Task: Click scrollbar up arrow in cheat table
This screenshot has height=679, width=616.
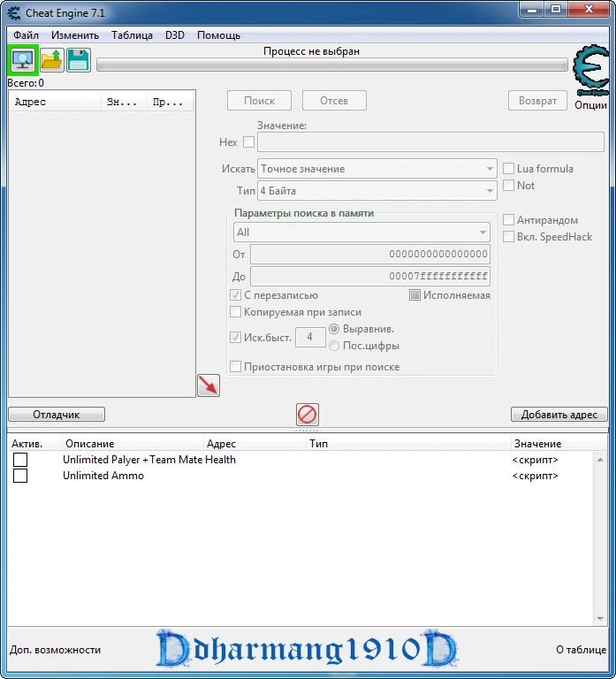Action: point(600,460)
